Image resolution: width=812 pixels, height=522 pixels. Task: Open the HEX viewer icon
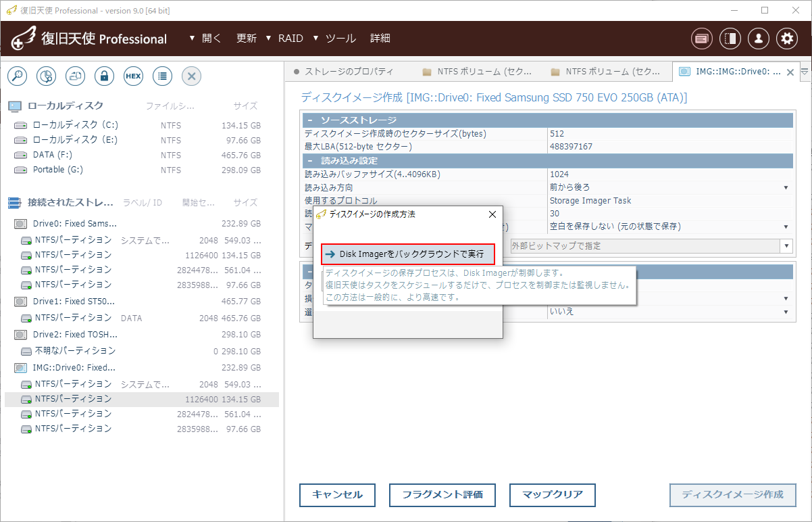133,76
